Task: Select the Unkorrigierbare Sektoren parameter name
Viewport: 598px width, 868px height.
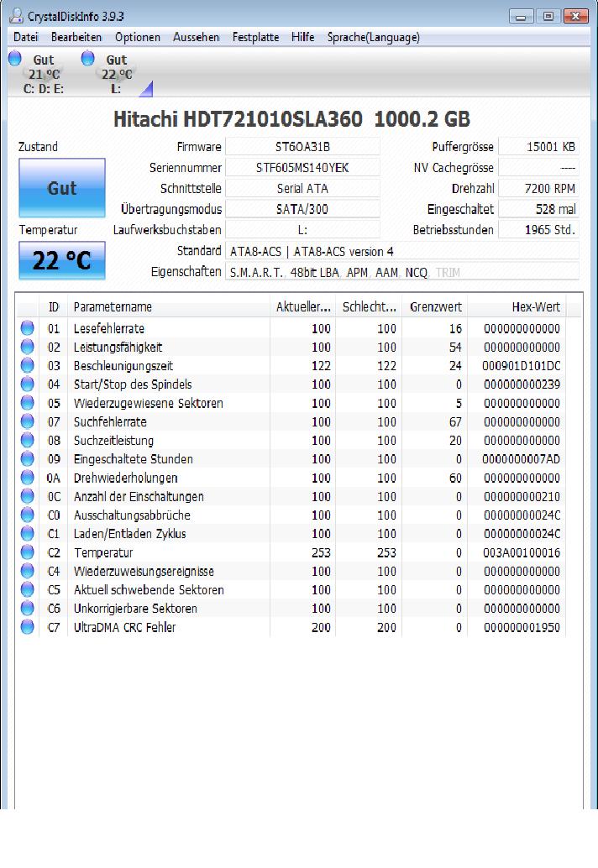Action: [x=135, y=609]
